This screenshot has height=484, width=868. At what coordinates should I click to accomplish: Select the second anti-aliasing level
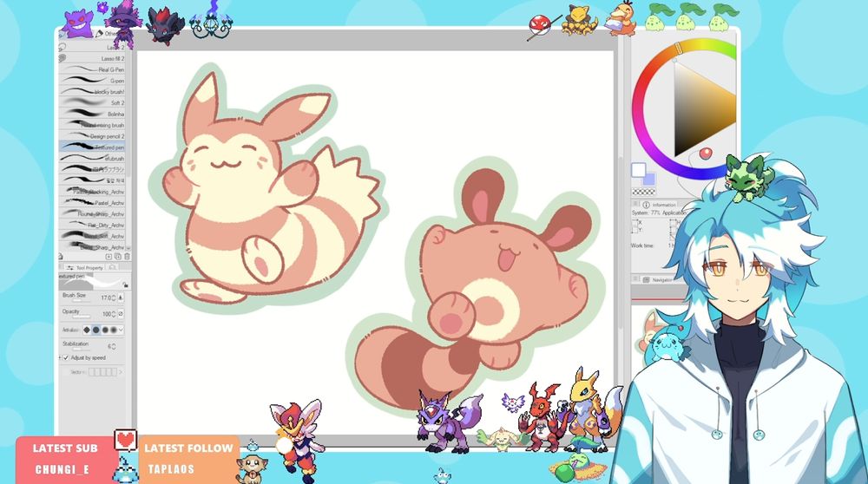(95, 330)
